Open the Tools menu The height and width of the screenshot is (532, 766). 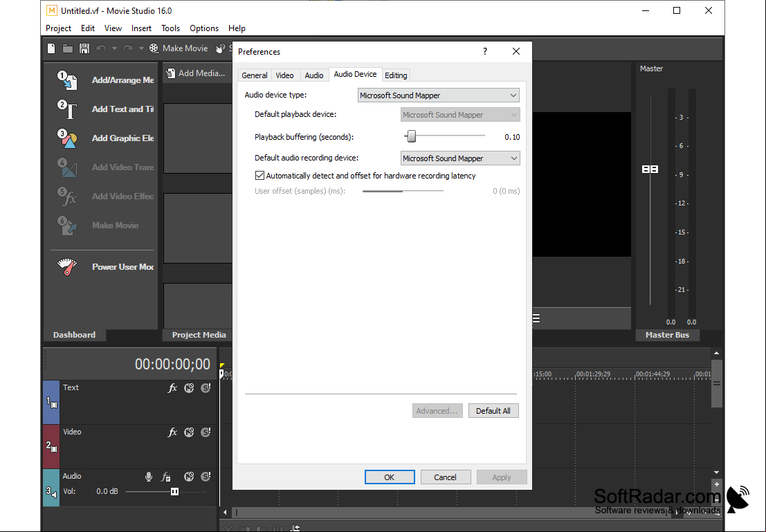tap(170, 28)
